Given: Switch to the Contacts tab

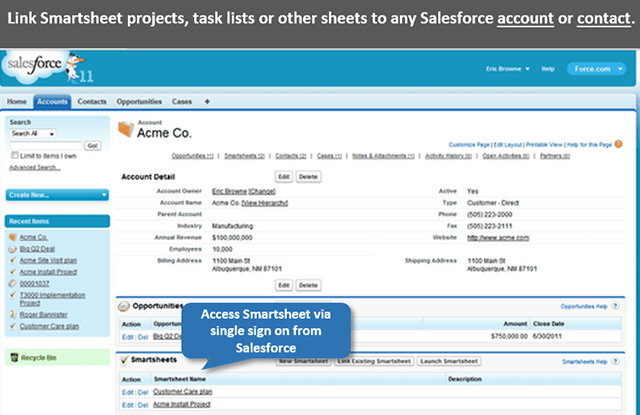Looking at the screenshot, I should (x=92, y=102).
